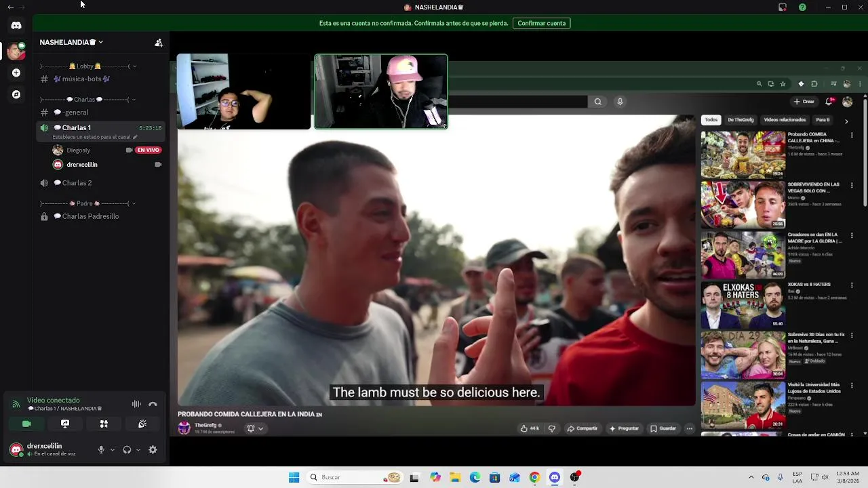The width and height of the screenshot is (868, 488).
Task: Click Preguntar button under video
Action: point(624,428)
